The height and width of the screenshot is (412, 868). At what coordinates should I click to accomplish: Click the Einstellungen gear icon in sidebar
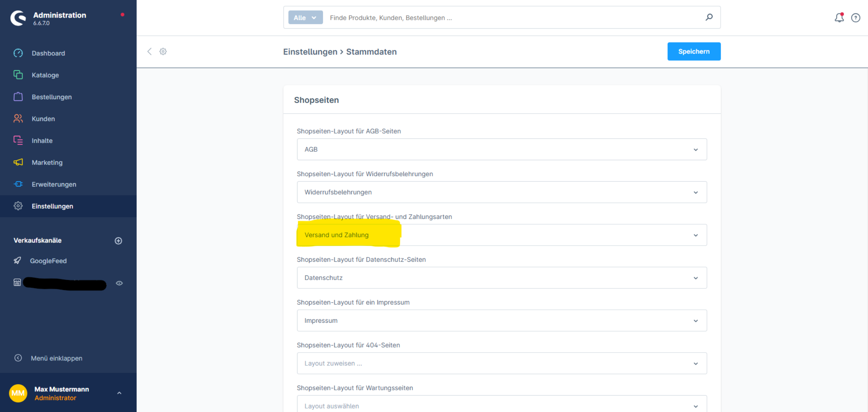[x=18, y=206]
